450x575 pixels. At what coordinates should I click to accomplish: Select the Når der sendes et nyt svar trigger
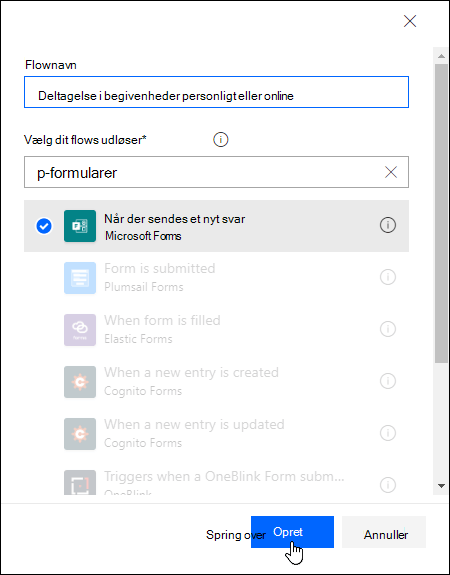(x=216, y=226)
